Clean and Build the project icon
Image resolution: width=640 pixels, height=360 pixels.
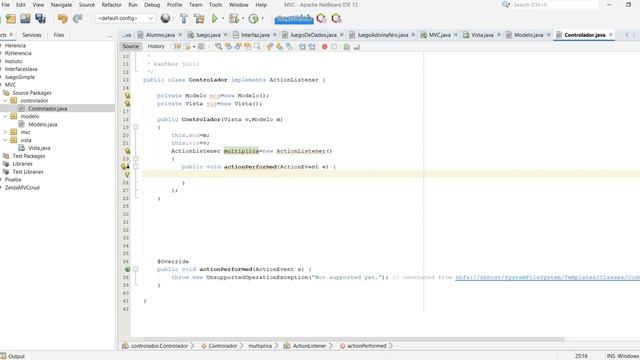coord(199,18)
